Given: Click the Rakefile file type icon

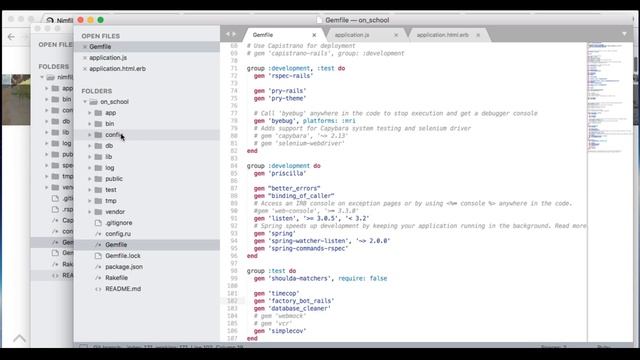Looking at the screenshot, I should [x=98, y=278].
